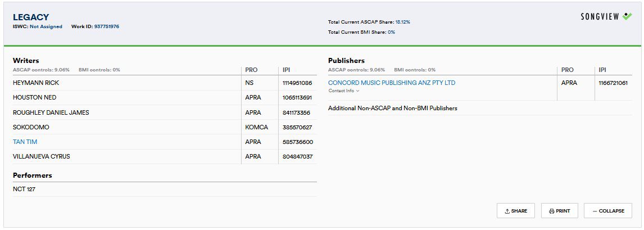Click IPI number 841173356

296,112
